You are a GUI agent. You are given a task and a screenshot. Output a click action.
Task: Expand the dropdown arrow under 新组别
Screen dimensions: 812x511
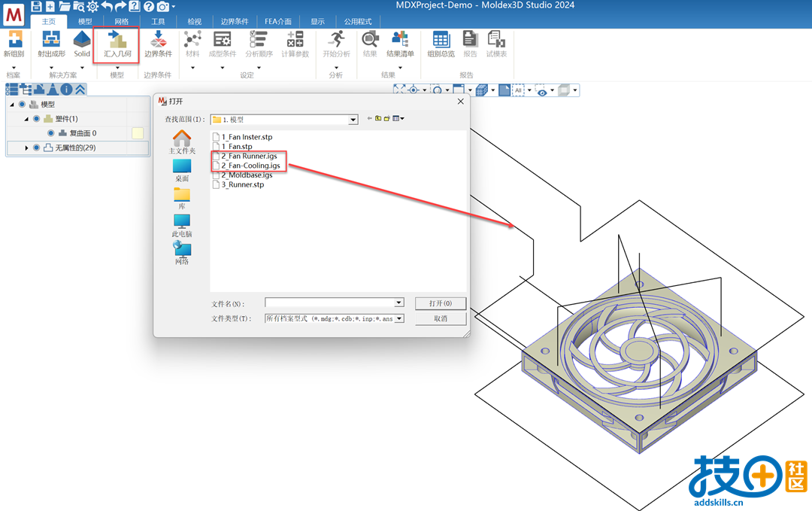tap(14, 68)
